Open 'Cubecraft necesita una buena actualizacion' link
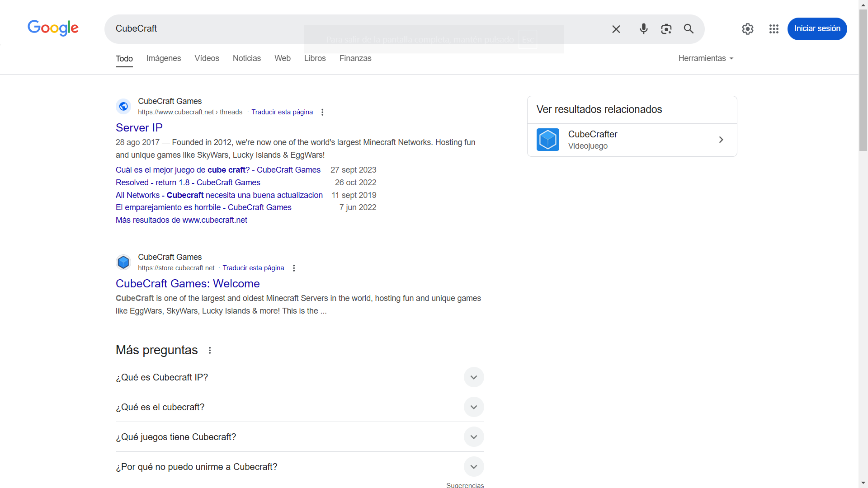The image size is (868, 488). pyautogui.click(x=219, y=195)
